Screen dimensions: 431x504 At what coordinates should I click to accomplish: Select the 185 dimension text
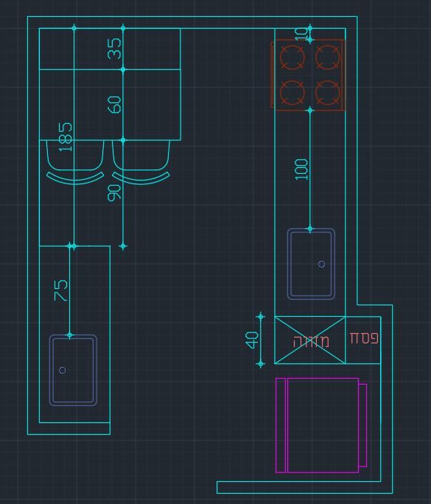66,136
